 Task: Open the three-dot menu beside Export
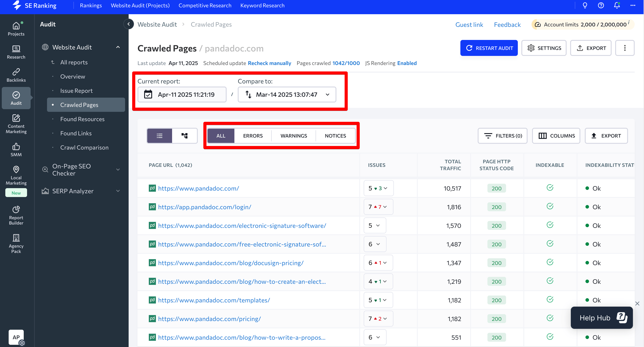pos(624,48)
